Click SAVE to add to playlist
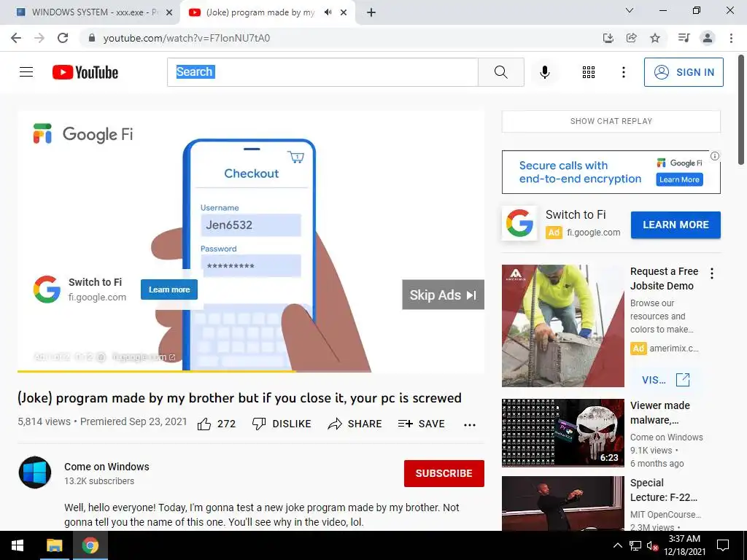 click(421, 424)
